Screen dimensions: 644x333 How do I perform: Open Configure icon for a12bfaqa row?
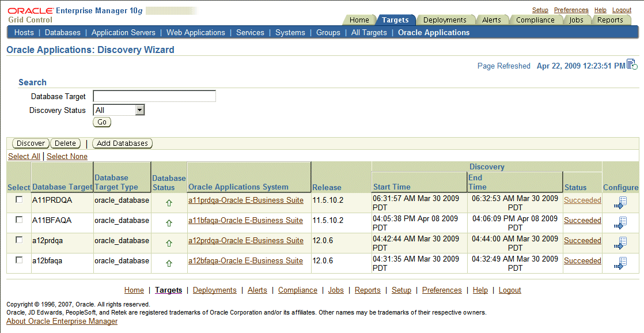(x=620, y=263)
